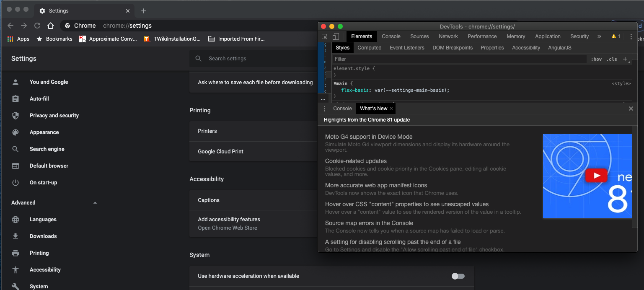Toggle hardware acceleration when available switch
The image size is (644, 290).
[x=458, y=276]
